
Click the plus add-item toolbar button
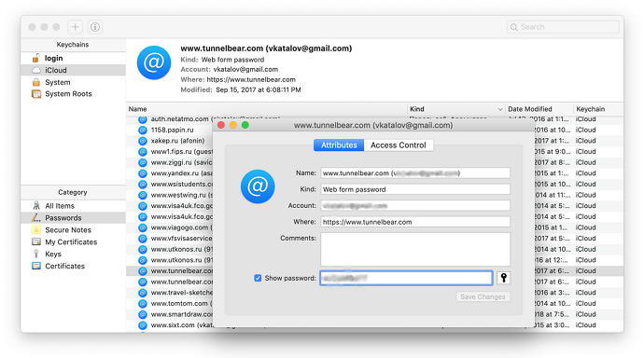tap(76, 27)
